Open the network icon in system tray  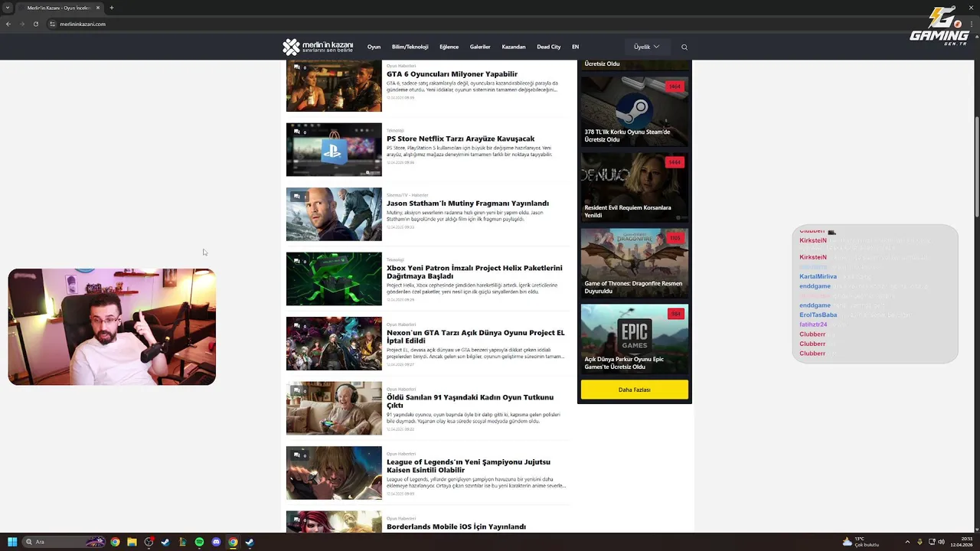932,542
